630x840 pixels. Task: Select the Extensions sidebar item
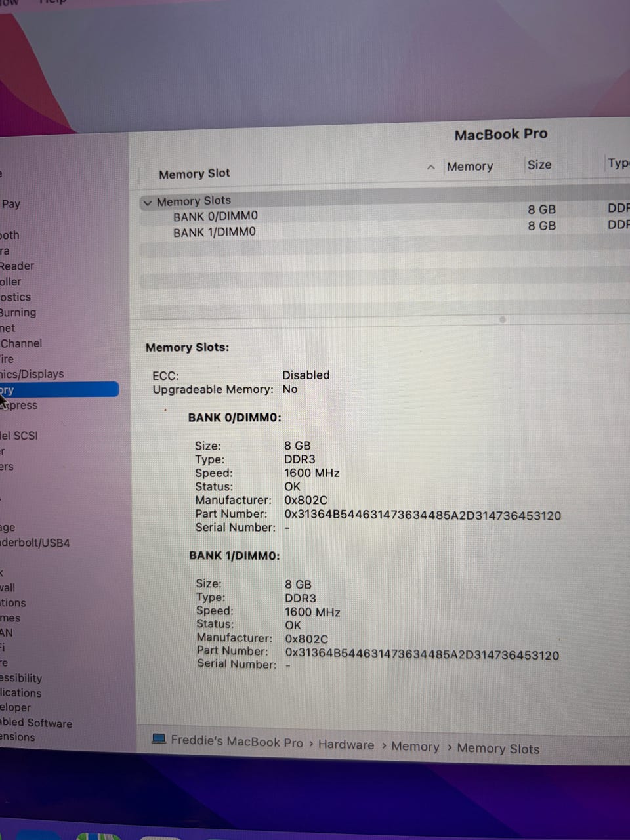pos(18,737)
